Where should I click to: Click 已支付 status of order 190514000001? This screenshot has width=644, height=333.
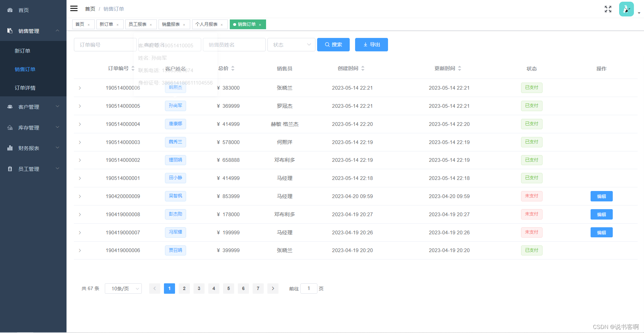(x=532, y=178)
